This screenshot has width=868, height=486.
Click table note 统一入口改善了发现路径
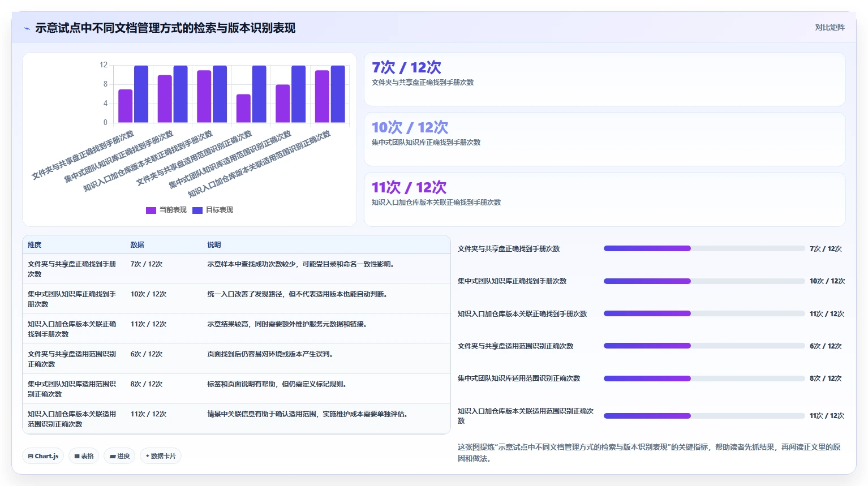(297, 294)
